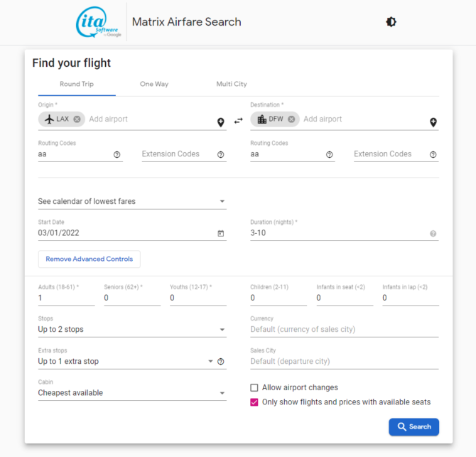Click the Currency input field
The width and height of the screenshot is (476, 457).
345,330
